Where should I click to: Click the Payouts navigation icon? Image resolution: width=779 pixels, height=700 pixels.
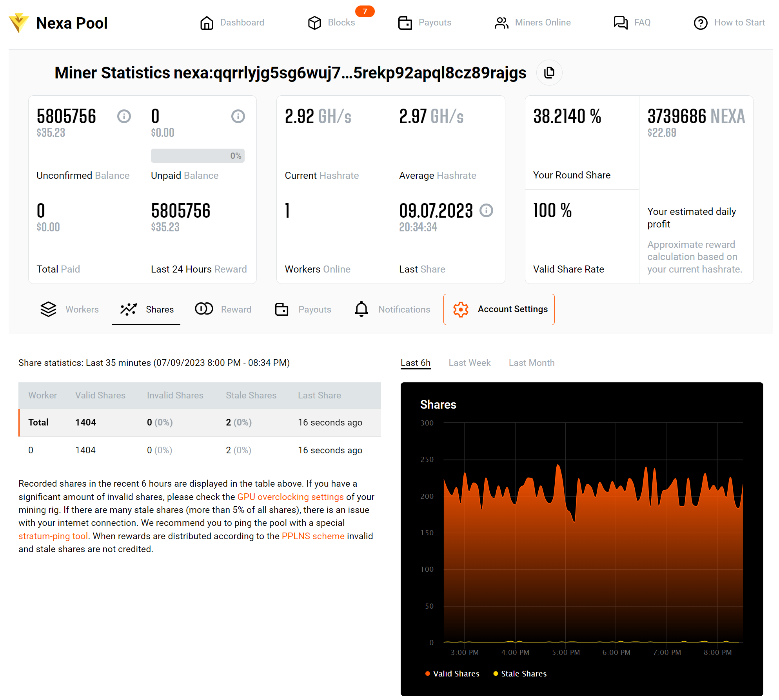403,23
